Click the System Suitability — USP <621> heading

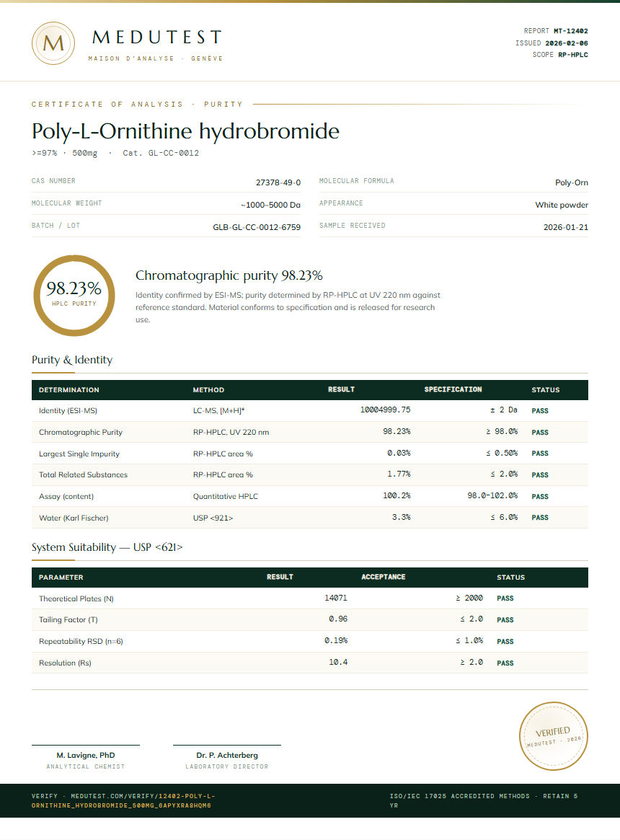107,547
